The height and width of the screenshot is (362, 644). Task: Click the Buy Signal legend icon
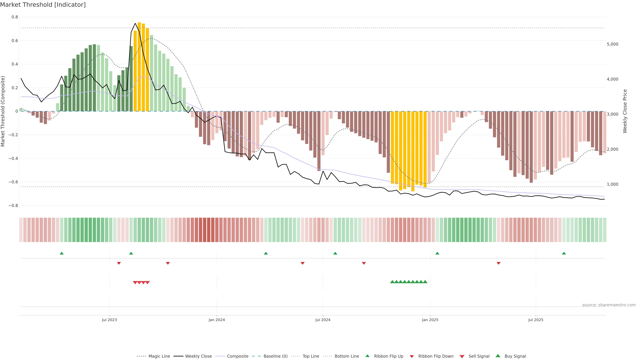click(498, 356)
